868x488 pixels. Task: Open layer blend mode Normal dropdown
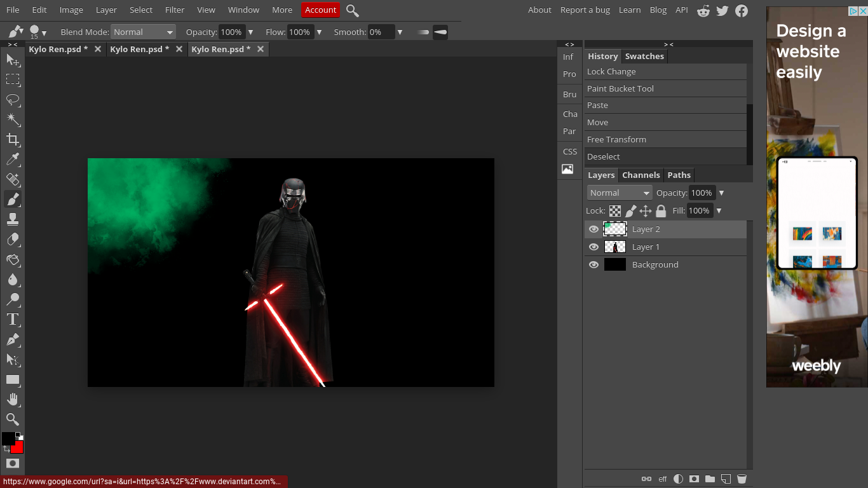pos(620,193)
